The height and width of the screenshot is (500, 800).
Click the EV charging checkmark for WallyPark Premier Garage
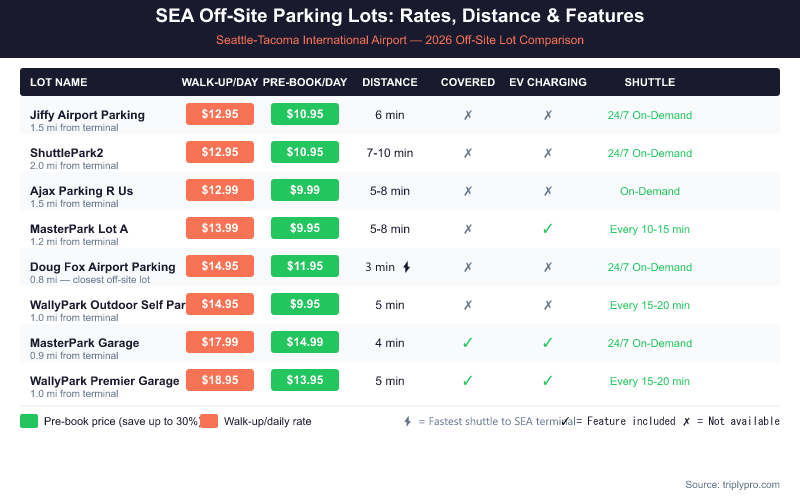pyautogui.click(x=548, y=381)
